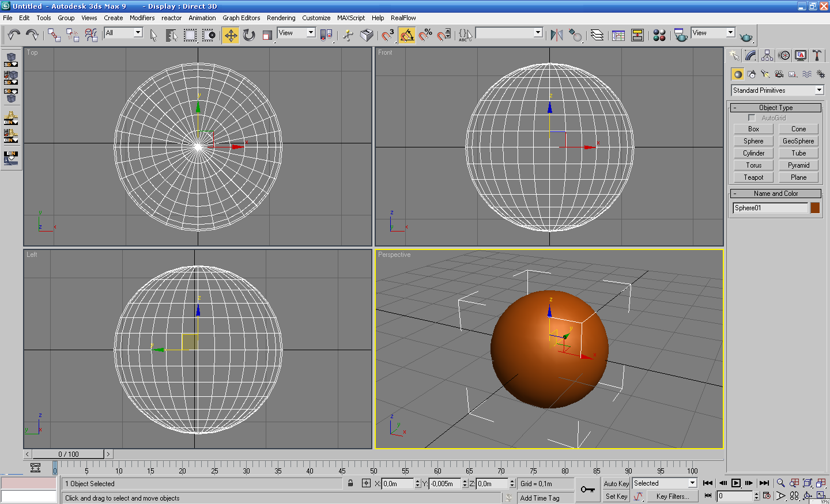Image resolution: width=830 pixels, height=504 pixels.
Task: Click the Key Filters button
Action: 672,497
